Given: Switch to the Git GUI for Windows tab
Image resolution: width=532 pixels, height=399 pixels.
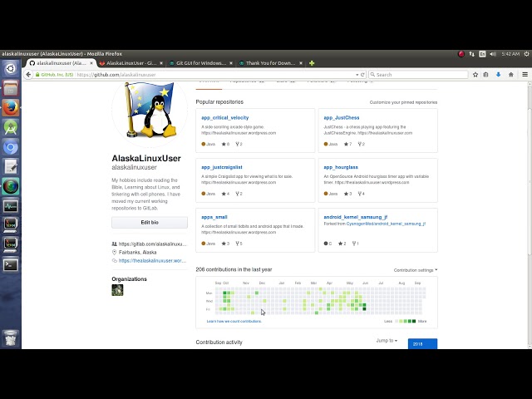Looking at the screenshot, I should (x=201, y=63).
